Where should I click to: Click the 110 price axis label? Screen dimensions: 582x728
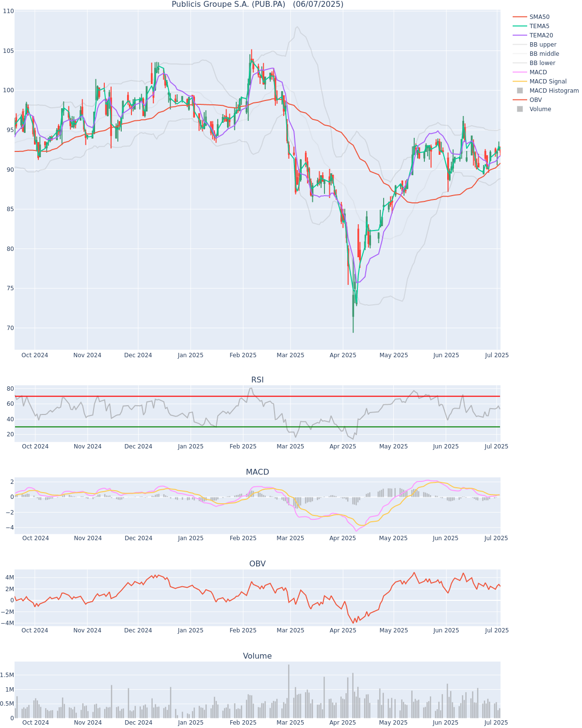(x=8, y=11)
